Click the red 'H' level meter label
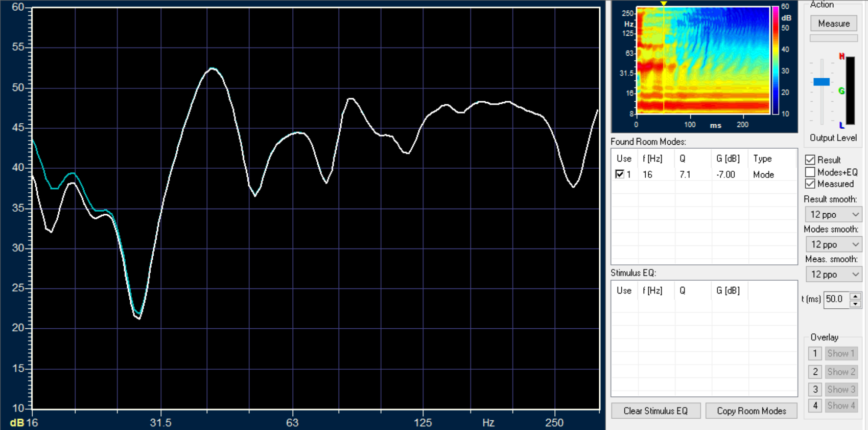This screenshot has width=868, height=430. coord(841,56)
